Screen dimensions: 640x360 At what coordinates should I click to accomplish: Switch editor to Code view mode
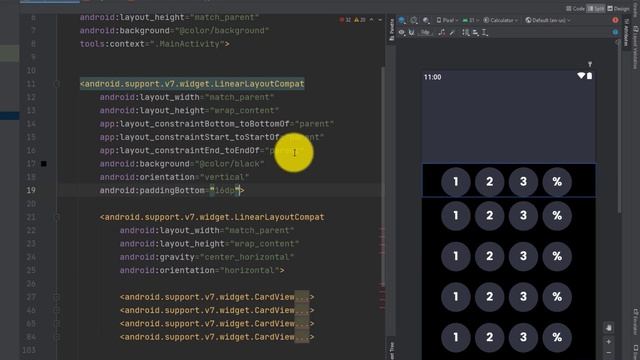tap(575, 9)
